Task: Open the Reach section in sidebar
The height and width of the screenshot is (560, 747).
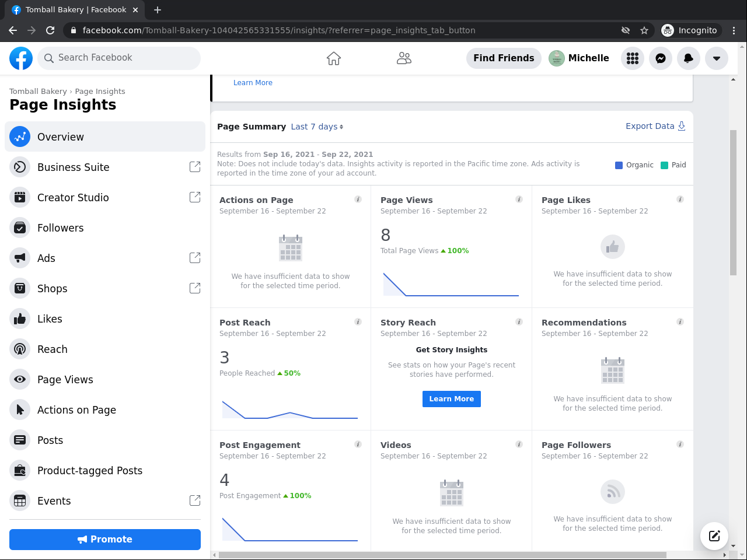Action: tap(53, 349)
